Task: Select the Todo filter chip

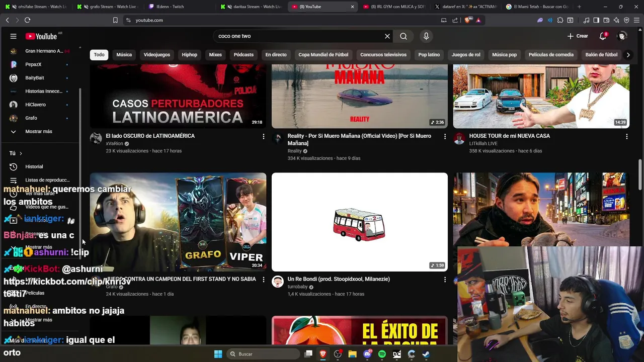Action: pyautogui.click(x=99, y=55)
